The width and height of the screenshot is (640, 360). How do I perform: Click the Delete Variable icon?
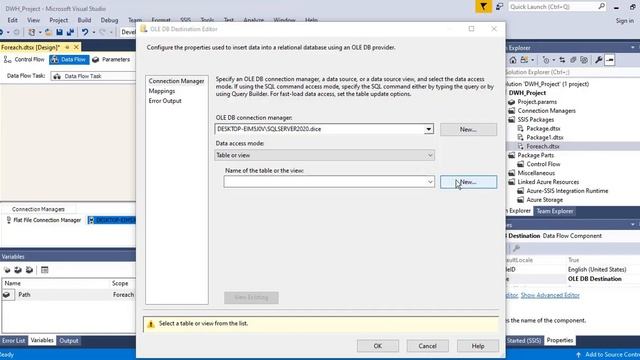pos(29,270)
